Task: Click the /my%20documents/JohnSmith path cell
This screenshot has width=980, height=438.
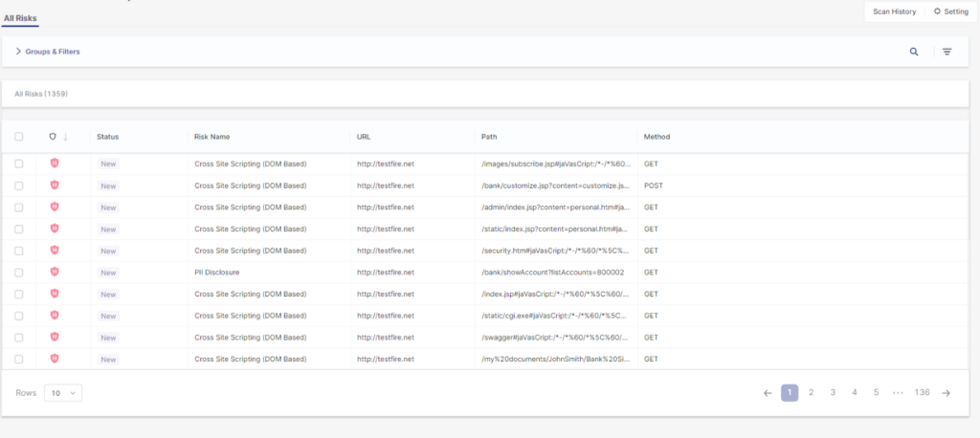Action: point(556,360)
